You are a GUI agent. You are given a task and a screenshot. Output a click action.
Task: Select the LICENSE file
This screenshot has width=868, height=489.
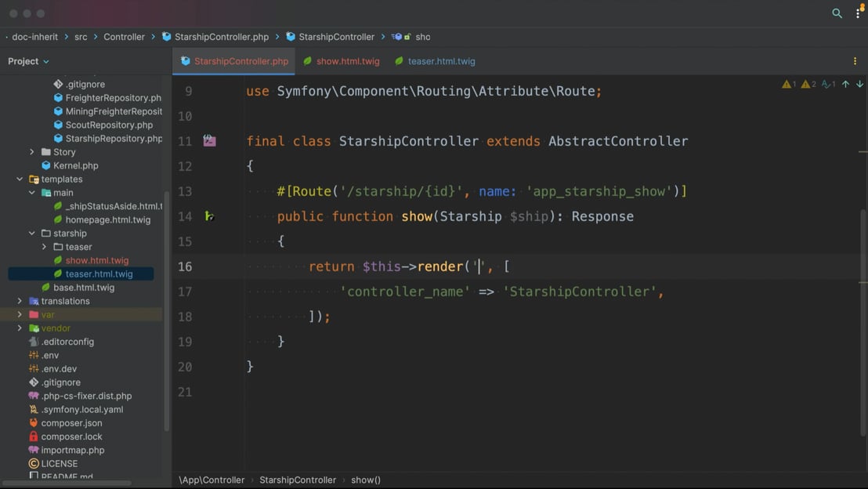(60, 463)
